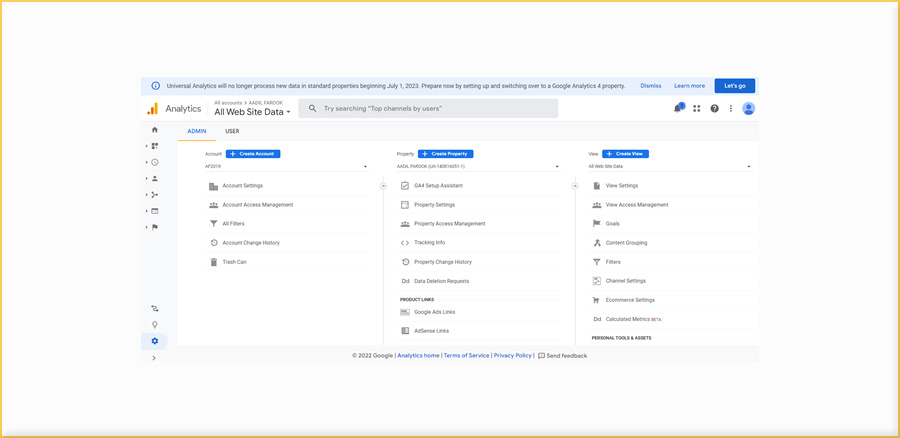Open the Account selector dropdown showing AF2019

pyautogui.click(x=286, y=167)
